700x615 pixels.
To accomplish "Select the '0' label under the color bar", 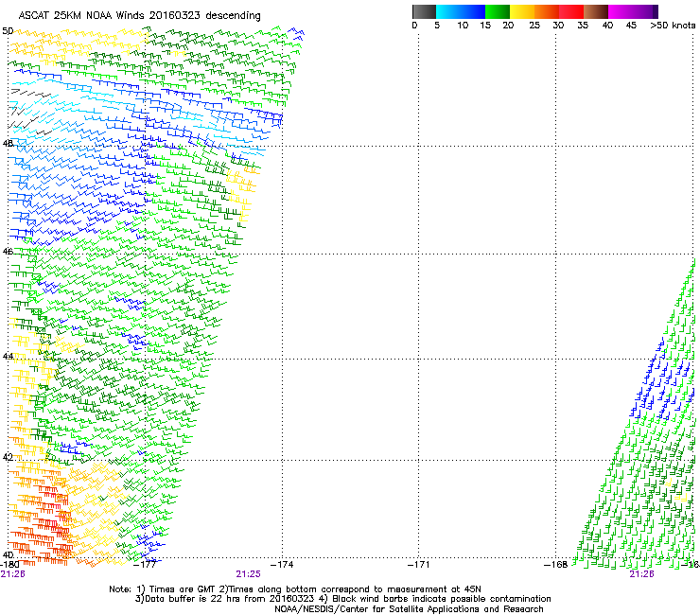I will [414, 26].
